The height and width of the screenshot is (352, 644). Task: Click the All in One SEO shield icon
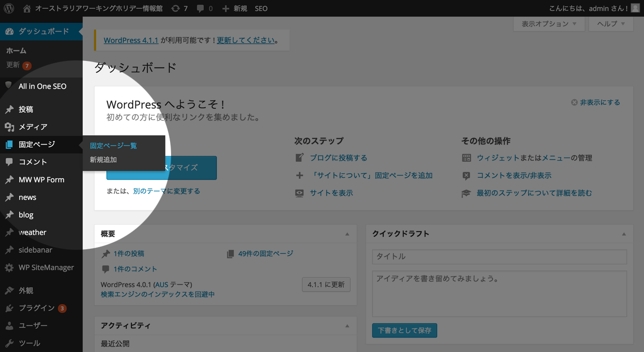(9, 86)
